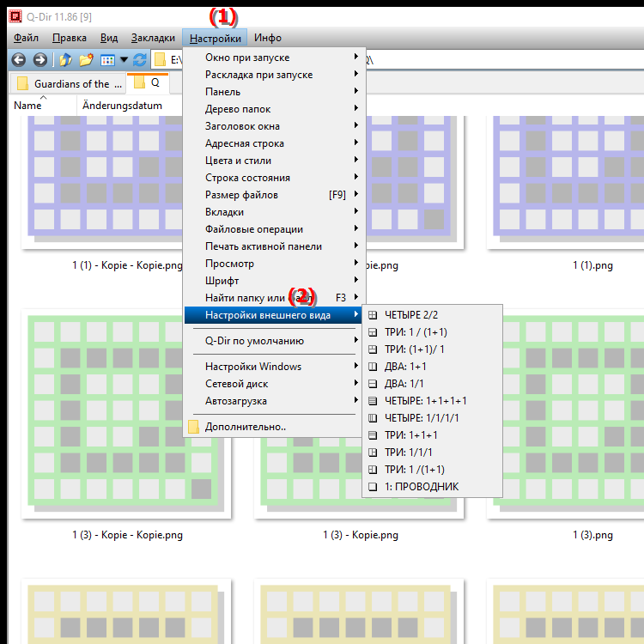This screenshot has width=644, height=644.
Task: Sort by the Name column header
Action: [43, 106]
